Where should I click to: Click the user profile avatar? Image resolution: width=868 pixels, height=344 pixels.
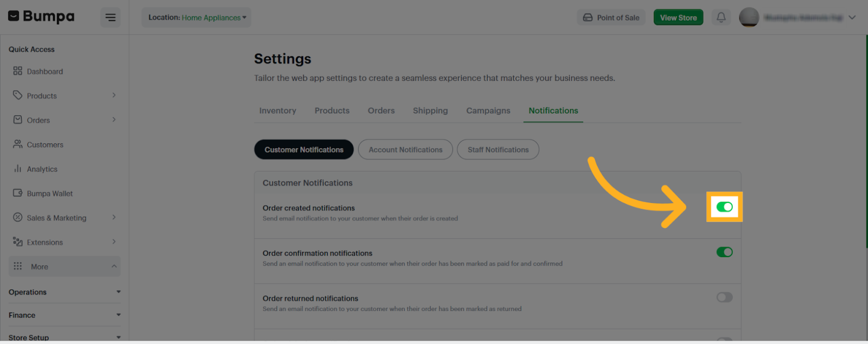(x=749, y=18)
